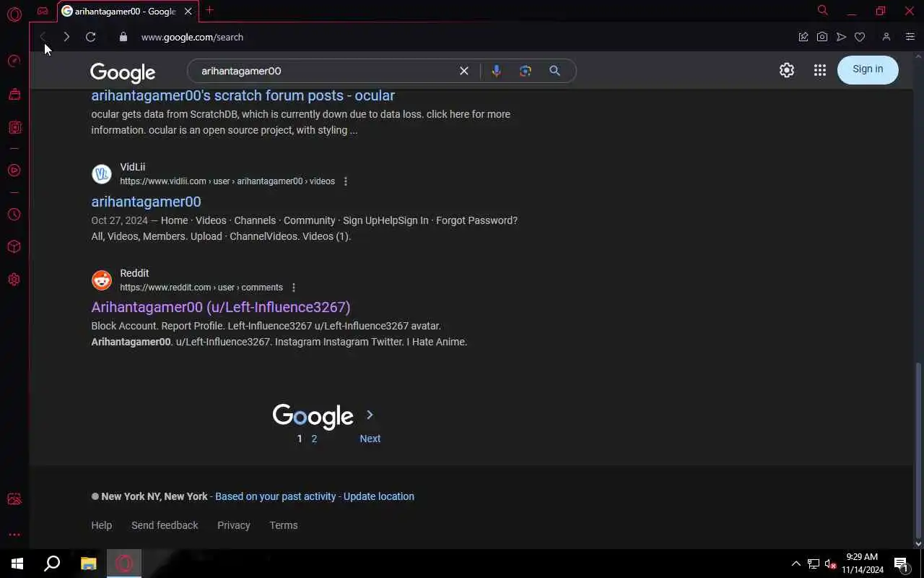Open the picture icon in the lower sidebar
924x578 pixels.
pyautogui.click(x=14, y=499)
